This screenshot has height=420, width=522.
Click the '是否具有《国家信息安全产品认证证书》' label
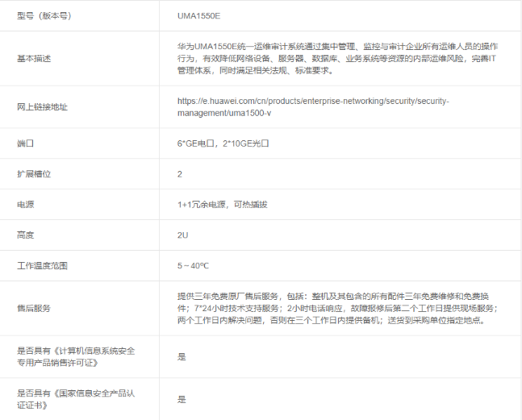(x=76, y=399)
